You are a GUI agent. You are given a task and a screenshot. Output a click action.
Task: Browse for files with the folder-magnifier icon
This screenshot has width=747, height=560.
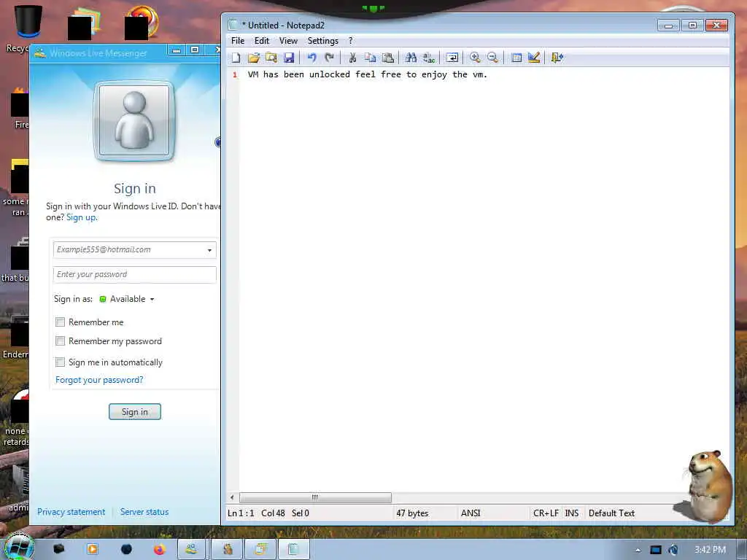click(x=271, y=58)
